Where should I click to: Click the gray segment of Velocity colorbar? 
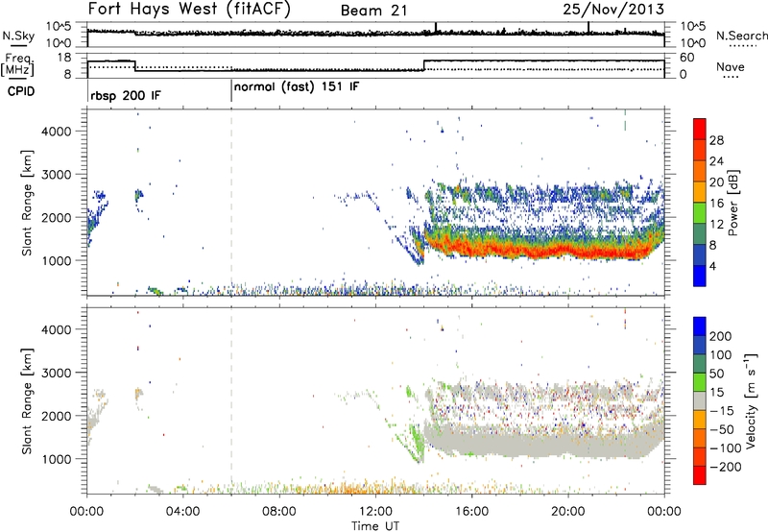click(x=700, y=400)
